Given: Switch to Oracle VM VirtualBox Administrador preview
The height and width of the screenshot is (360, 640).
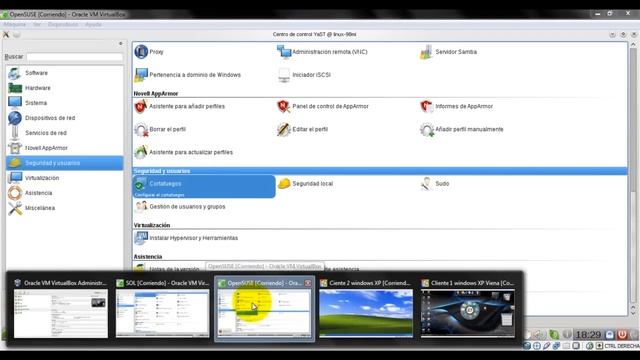Looking at the screenshot, I should click(61, 309).
